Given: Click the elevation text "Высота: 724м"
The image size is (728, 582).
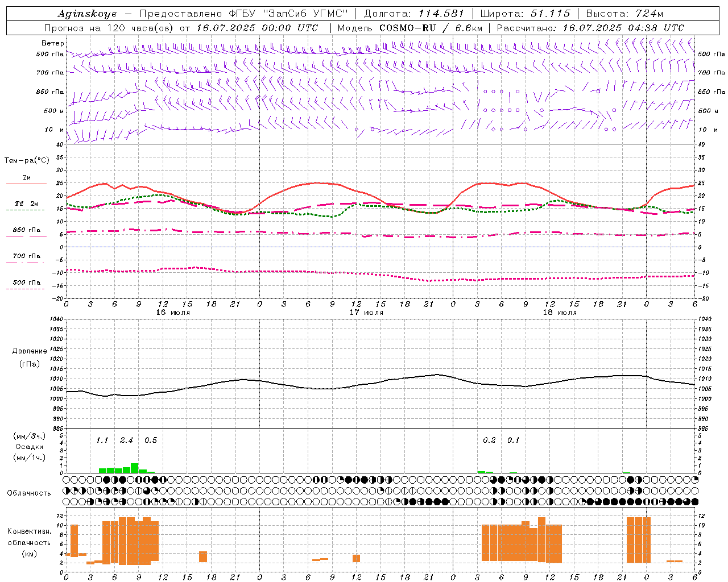Looking at the screenshot, I should (624, 14).
